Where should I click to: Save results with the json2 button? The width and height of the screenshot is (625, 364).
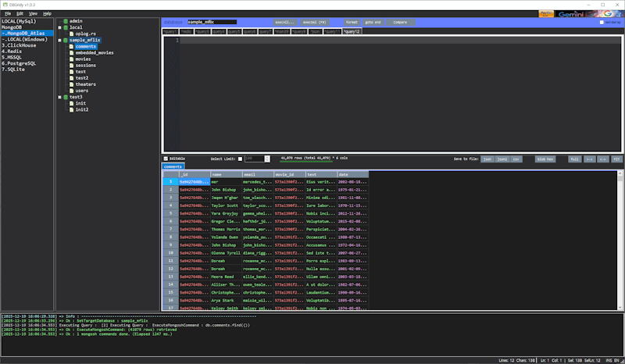[502, 159]
